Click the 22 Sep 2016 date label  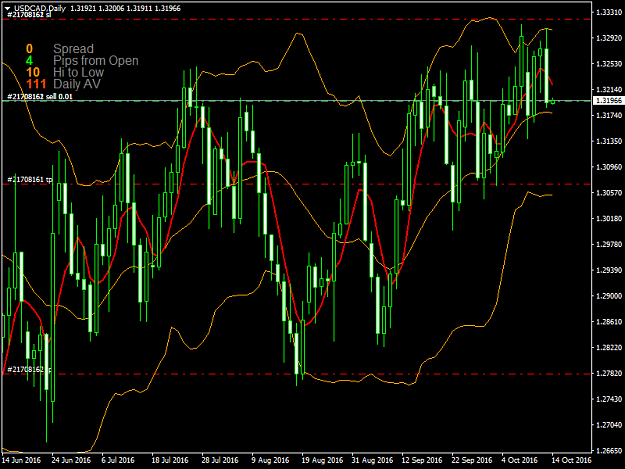472,460
